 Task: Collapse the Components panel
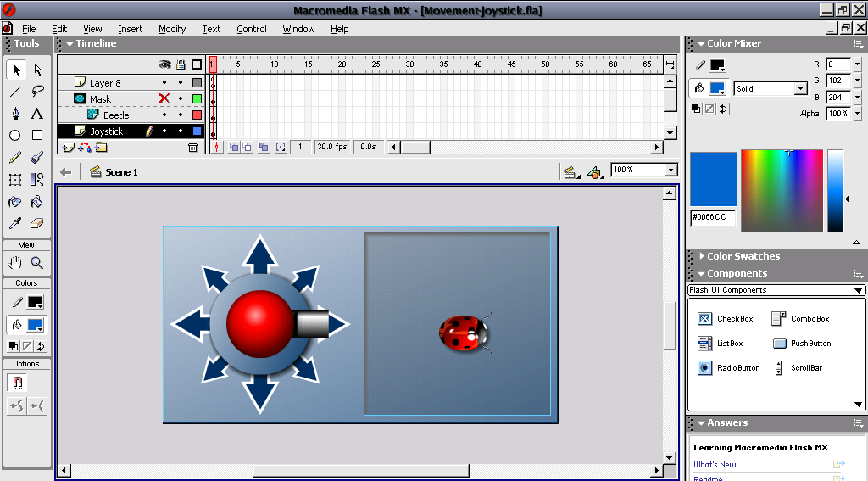[701, 274]
